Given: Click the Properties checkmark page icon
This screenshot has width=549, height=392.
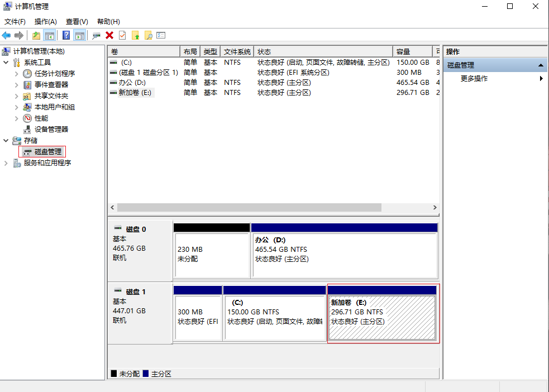Looking at the screenshot, I should pyautogui.click(x=122, y=36).
